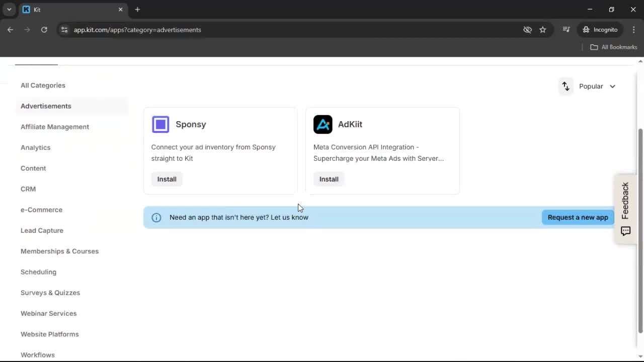Reload the page using the refresh icon
This screenshot has width=644, height=362.
pos(44,30)
